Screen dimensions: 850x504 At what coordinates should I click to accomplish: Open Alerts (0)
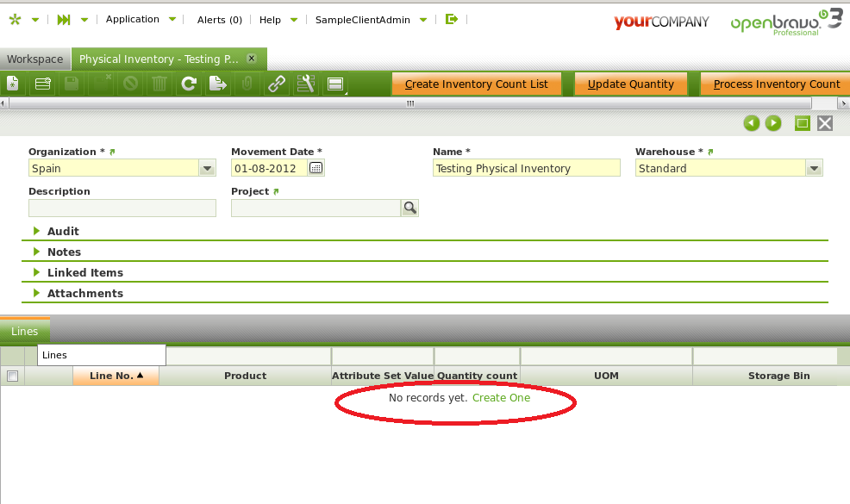[220, 20]
